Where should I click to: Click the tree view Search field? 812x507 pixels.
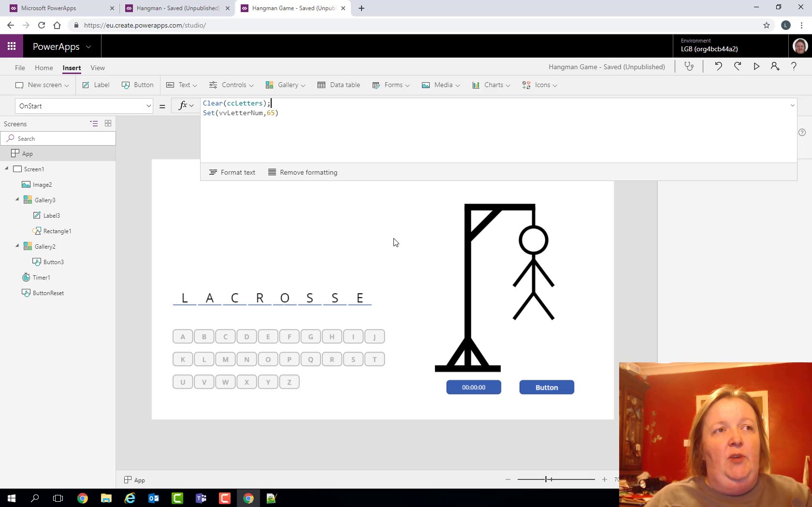pyautogui.click(x=58, y=138)
